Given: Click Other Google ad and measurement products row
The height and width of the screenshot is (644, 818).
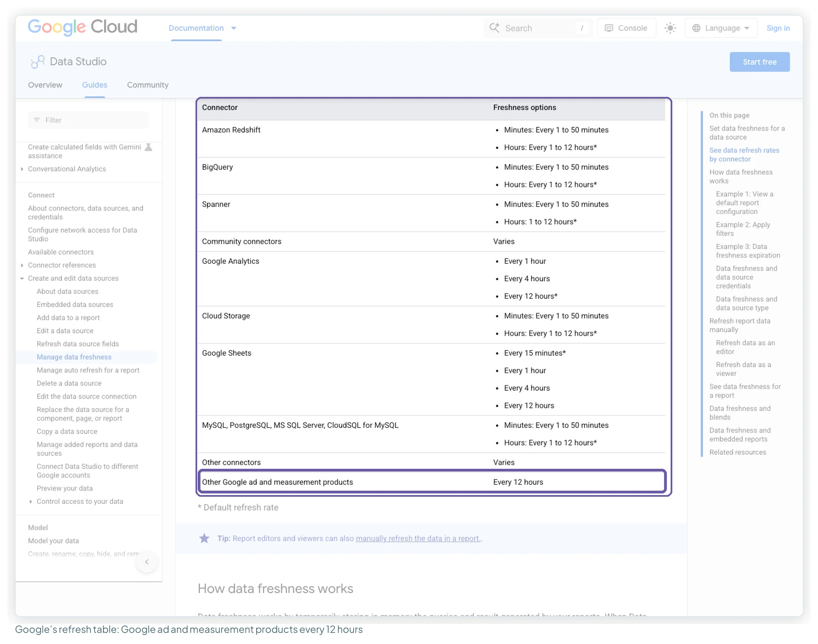Looking at the screenshot, I should [432, 482].
